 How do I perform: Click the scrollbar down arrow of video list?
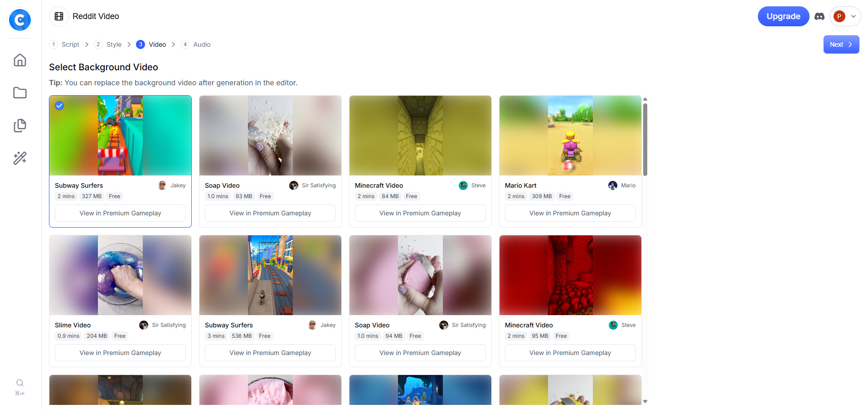[645, 401]
